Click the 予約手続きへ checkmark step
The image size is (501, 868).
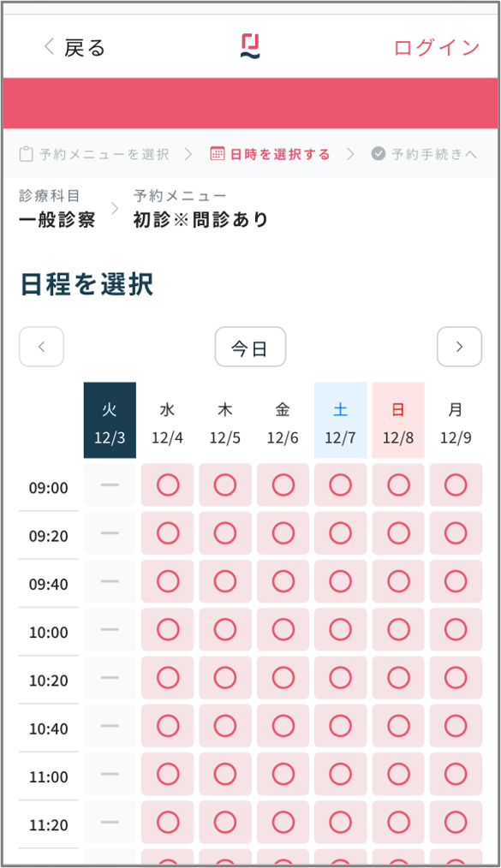[x=424, y=154]
